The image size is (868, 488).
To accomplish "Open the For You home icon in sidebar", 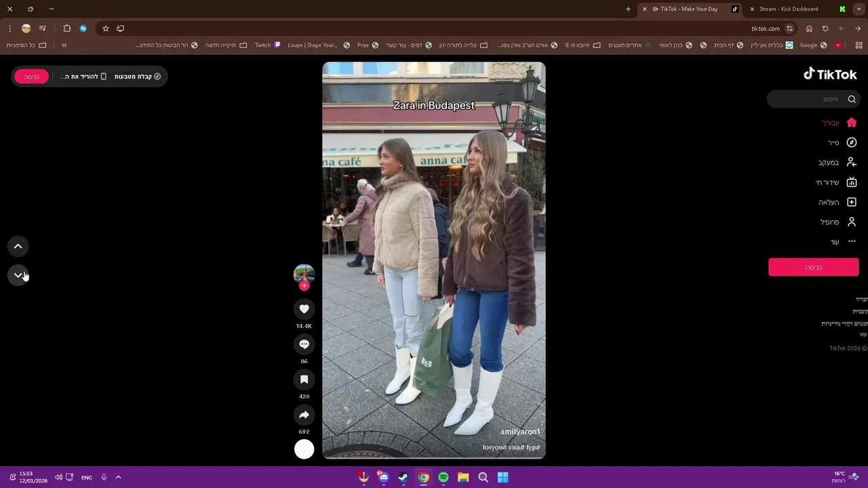I will [852, 123].
